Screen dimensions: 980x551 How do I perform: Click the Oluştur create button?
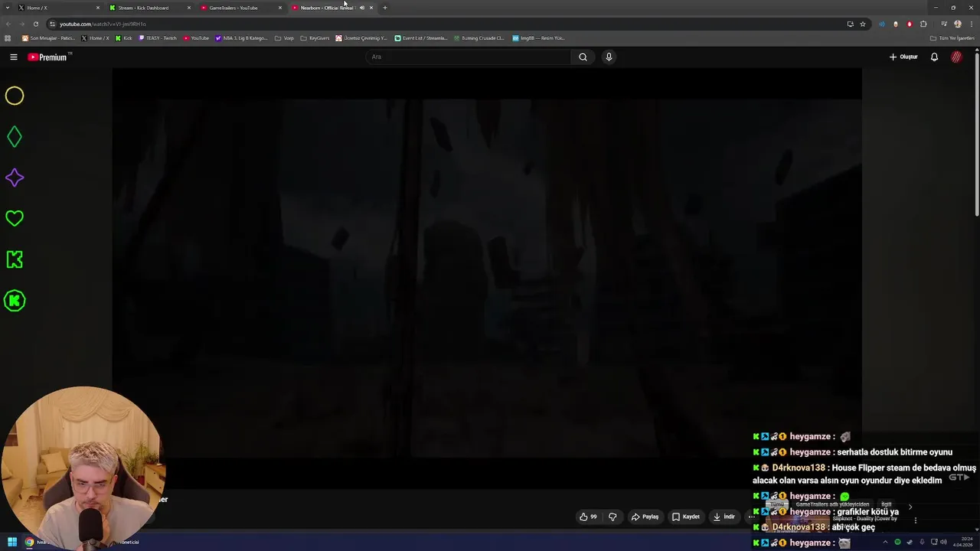(903, 57)
